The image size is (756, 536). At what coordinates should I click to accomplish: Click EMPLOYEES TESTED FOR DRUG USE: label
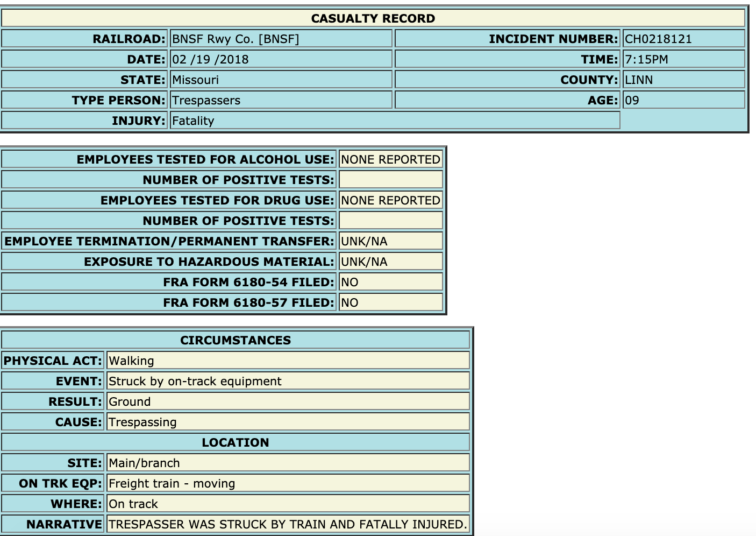217,200
